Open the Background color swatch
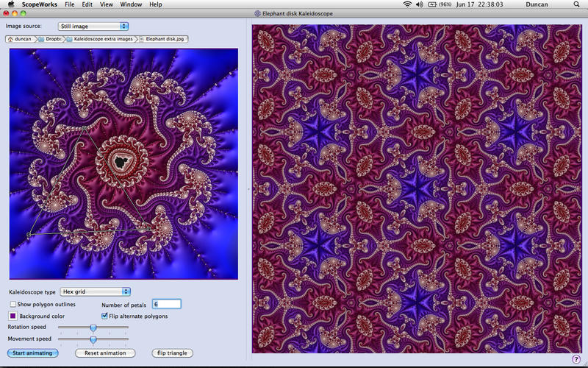Screen dimensions: 588x368 pyautogui.click(x=13, y=316)
